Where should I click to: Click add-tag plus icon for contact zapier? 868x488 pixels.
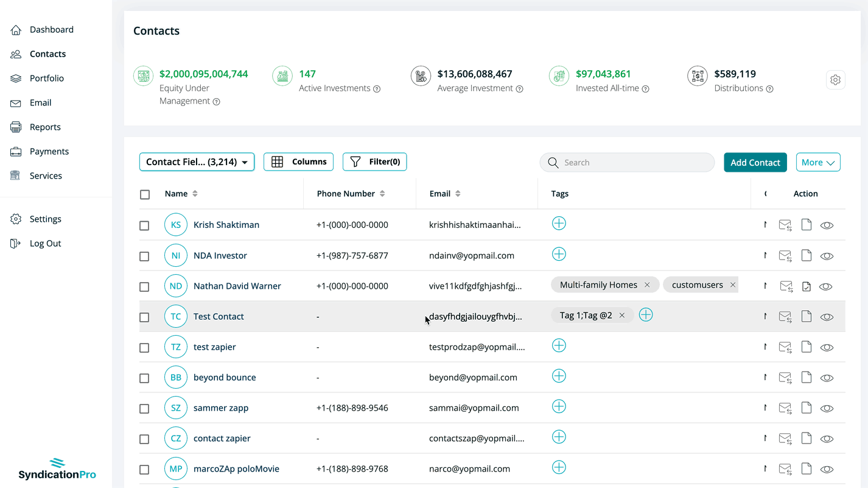(x=559, y=437)
